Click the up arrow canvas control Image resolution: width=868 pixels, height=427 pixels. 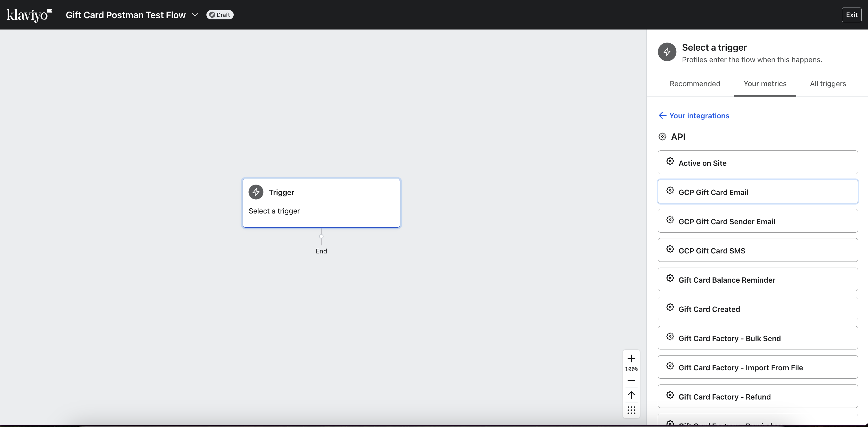pyautogui.click(x=631, y=395)
